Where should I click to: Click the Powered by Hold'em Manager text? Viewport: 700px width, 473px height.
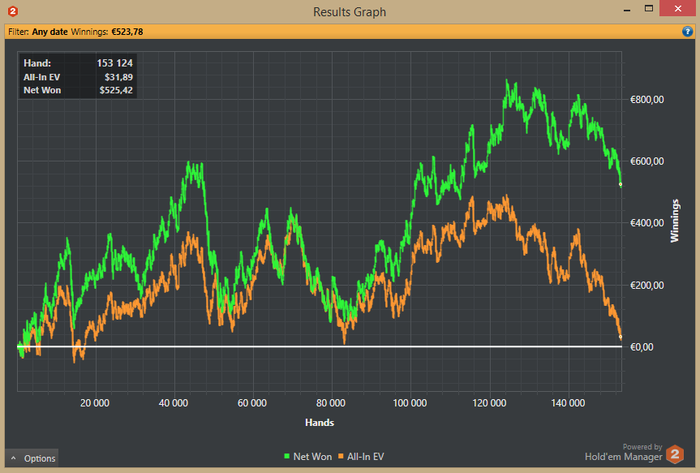624,452
